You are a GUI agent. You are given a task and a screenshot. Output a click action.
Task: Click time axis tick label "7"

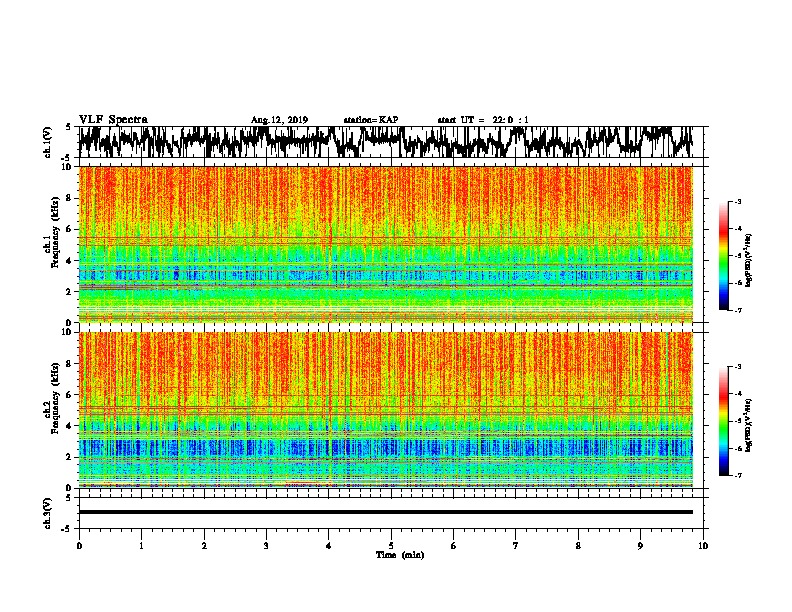point(516,546)
